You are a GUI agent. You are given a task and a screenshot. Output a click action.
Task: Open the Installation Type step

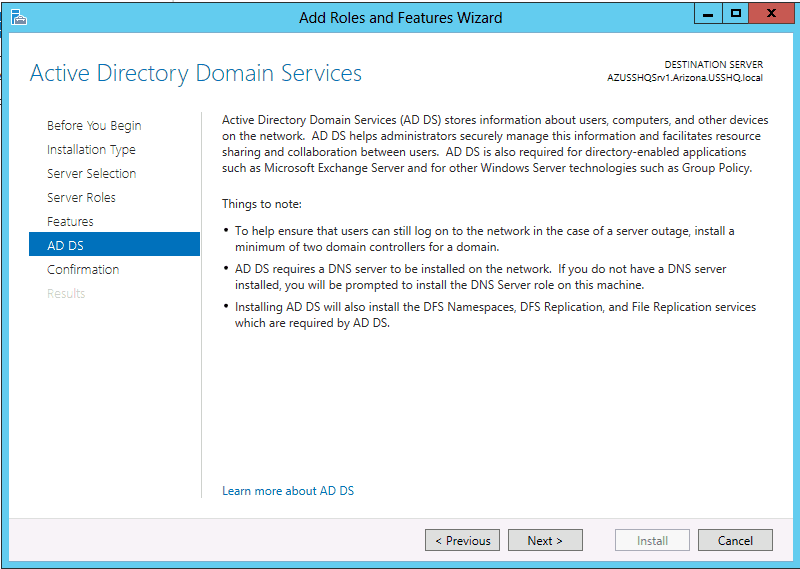pos(91,150)
